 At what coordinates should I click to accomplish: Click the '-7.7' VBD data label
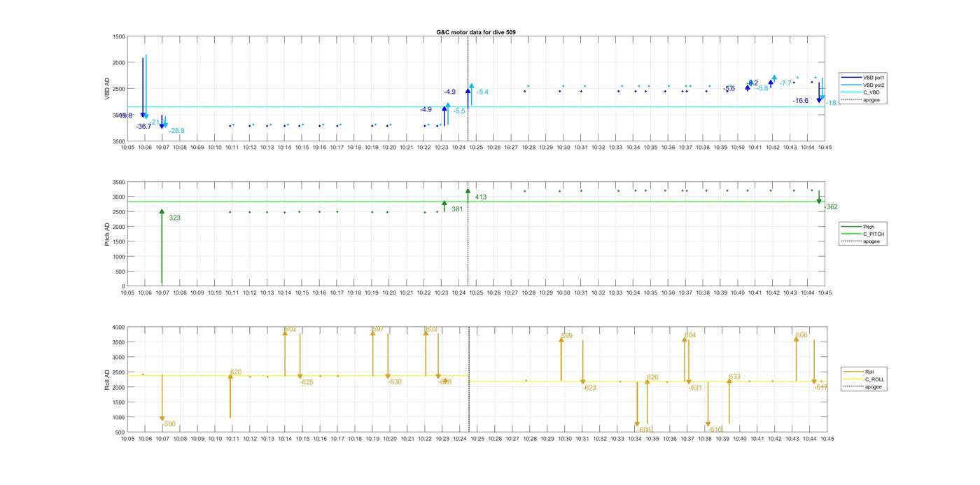pos(785,83)
